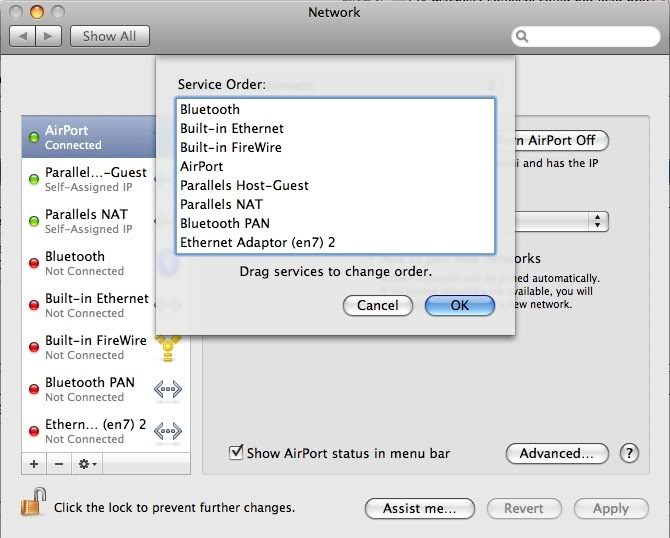Select Parallels NAT in Service Order list
The height and width of the screenshot is (538, 670).
tap(335, 204)
